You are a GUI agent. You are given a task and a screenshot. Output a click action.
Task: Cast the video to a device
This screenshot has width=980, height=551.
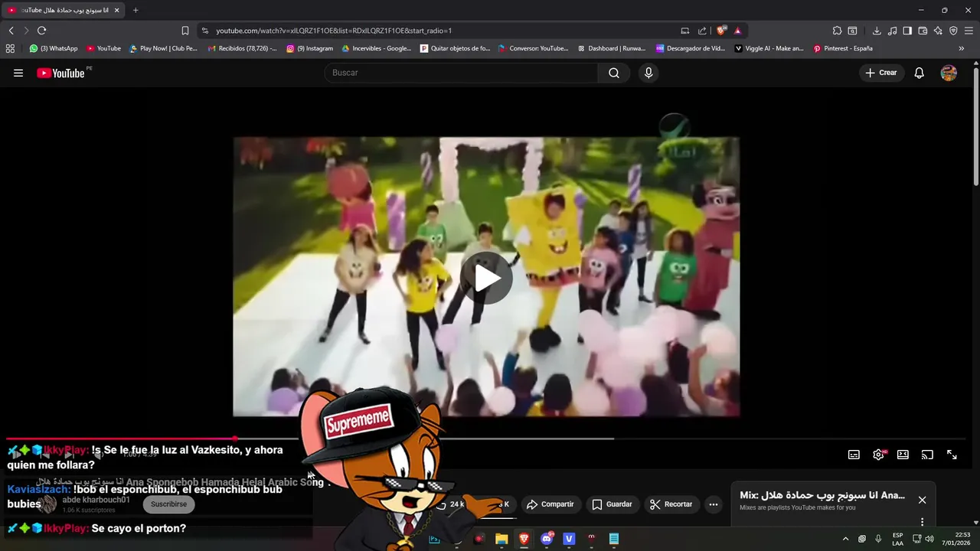[x=927, y=455]
